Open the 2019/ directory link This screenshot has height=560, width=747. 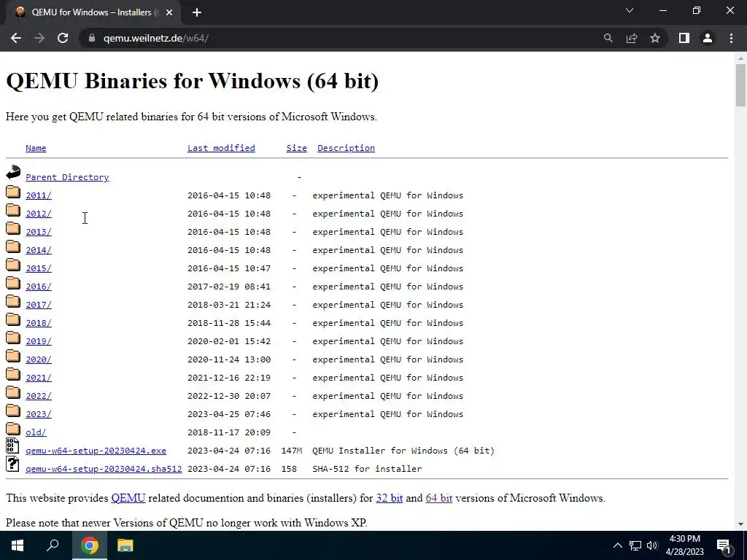[39, 341]
